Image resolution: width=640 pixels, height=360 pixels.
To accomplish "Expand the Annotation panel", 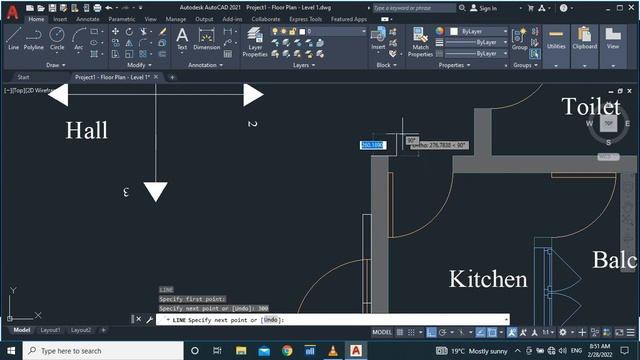I will (205, 65).
